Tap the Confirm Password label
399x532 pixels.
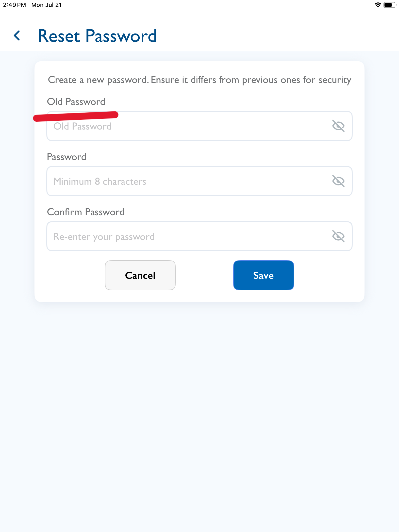click(86, 212)
